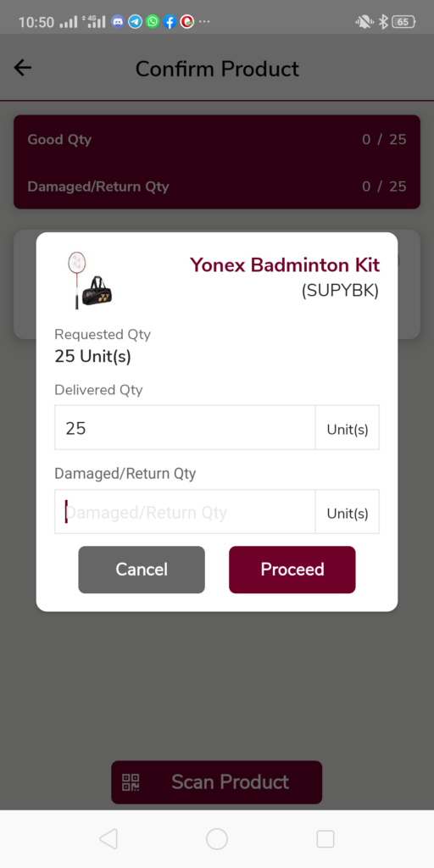
Task: Focus the Damaged/Return Qty input field
Action: click(x=185, y=512)
